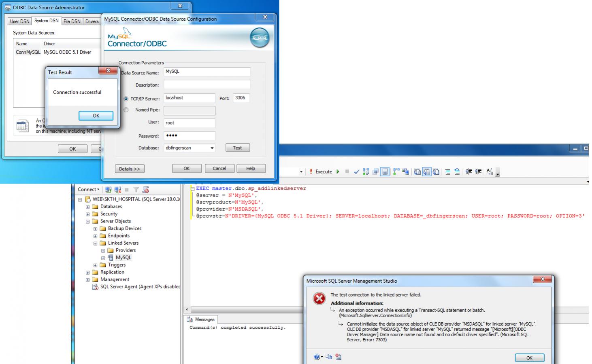Click the Filter funnel icon in Object Explorer

[x=136, y=189]
